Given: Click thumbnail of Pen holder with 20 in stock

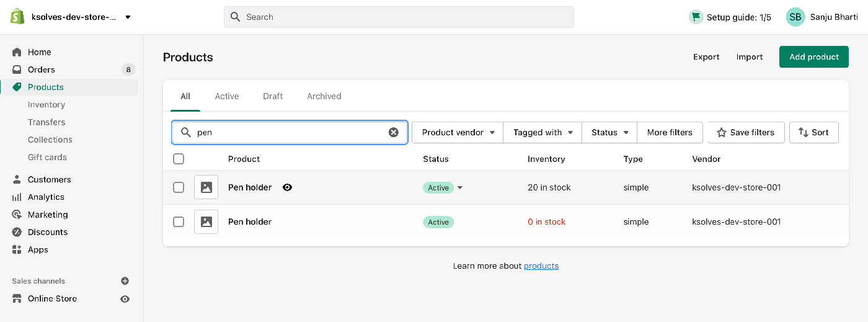Looking at the screenshot, I should 206,187.
